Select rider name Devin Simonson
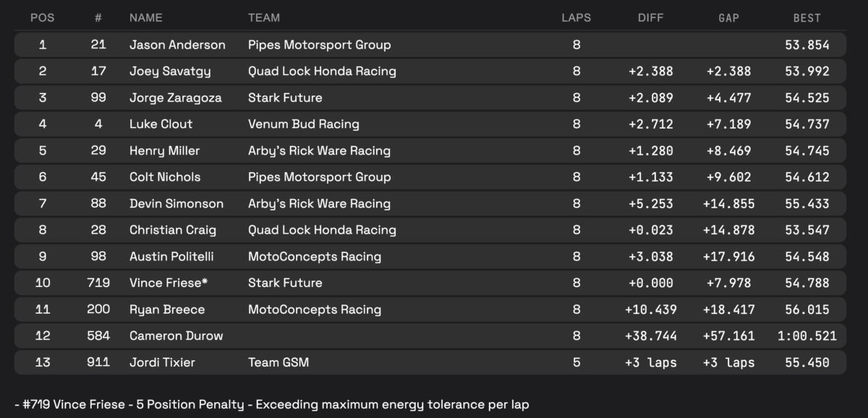Image resolution: width=868 pixels, height=418 pixels. pyautogui.click(x=176, y=204)
